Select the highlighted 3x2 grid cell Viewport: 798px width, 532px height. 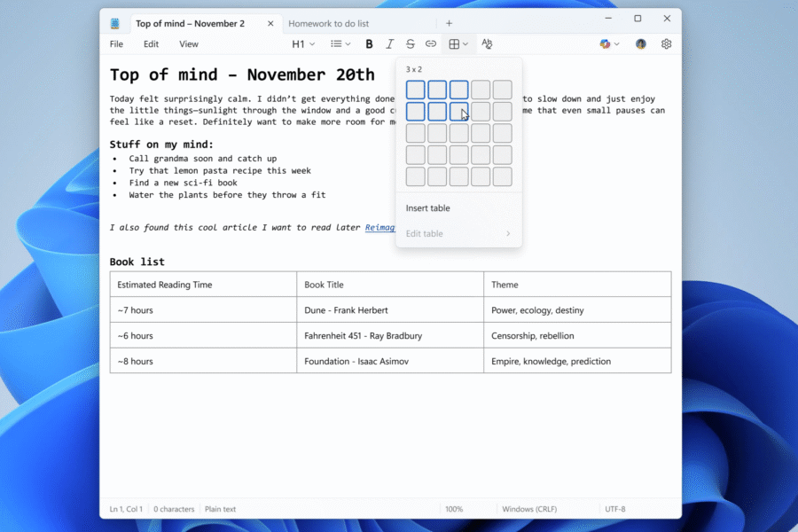tap(458, 111)
